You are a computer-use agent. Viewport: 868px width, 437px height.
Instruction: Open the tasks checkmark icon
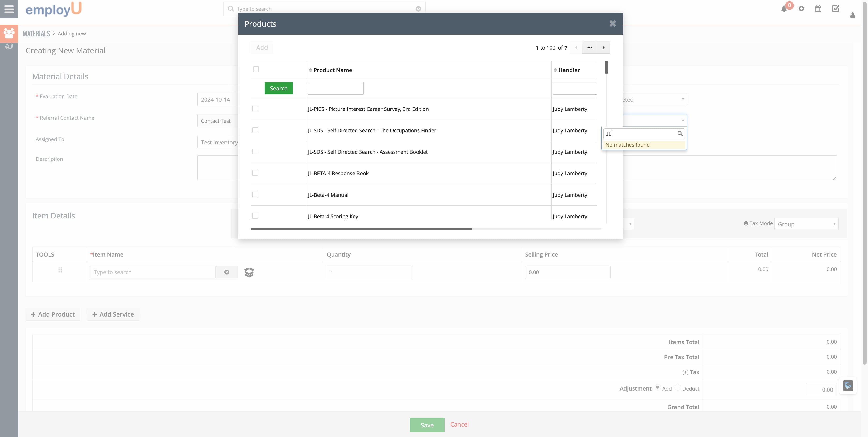coord(836,9)
